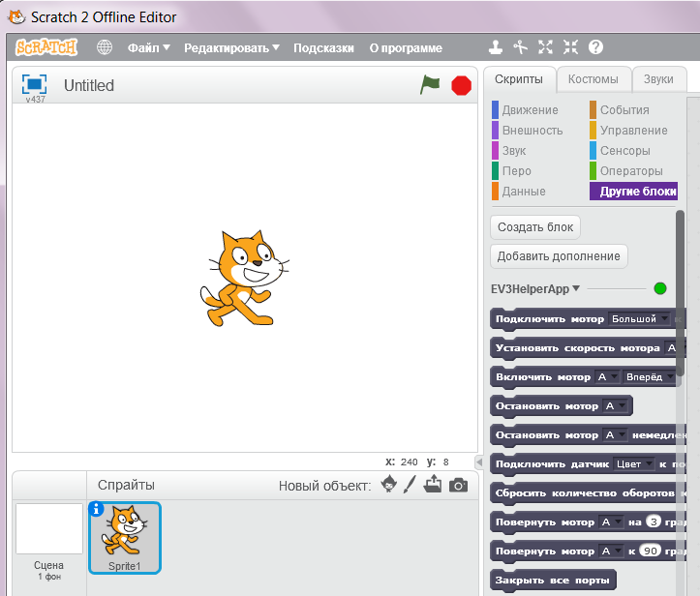Screen dimensions: 700x596
Task: Select the События block category
Action: [620, 109]
